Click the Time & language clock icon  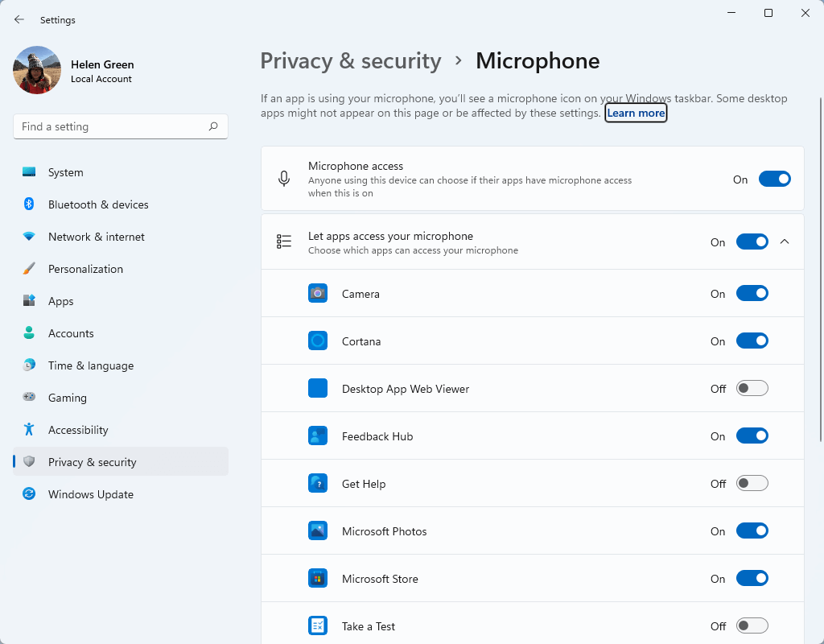point(29,365)
